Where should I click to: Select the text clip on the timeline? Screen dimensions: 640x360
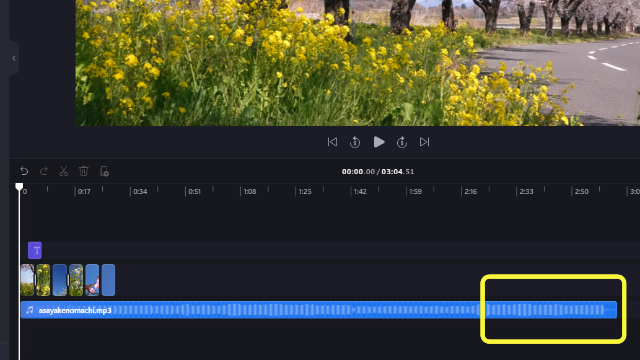[x=35, y=250]
